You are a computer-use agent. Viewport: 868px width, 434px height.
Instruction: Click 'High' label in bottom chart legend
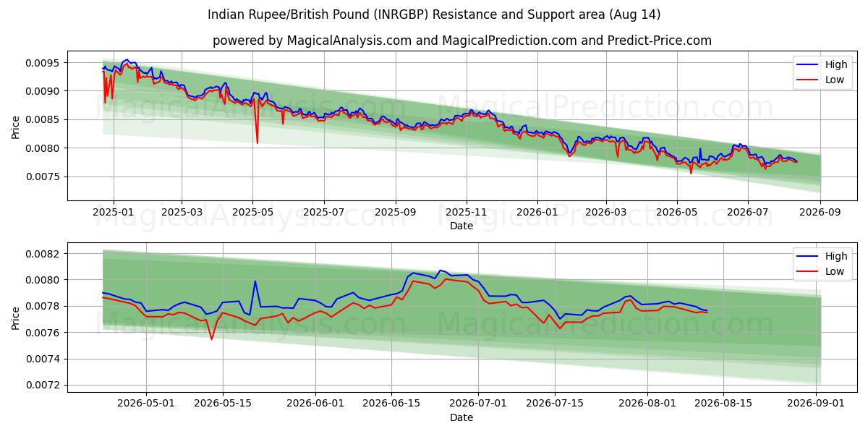(x=836, y=255)
